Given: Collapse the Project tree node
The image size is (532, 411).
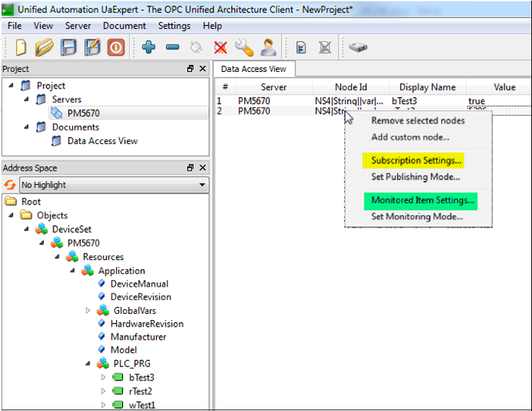Looking at the screenshot, I should pyautogui.click(x=11, y=85).
